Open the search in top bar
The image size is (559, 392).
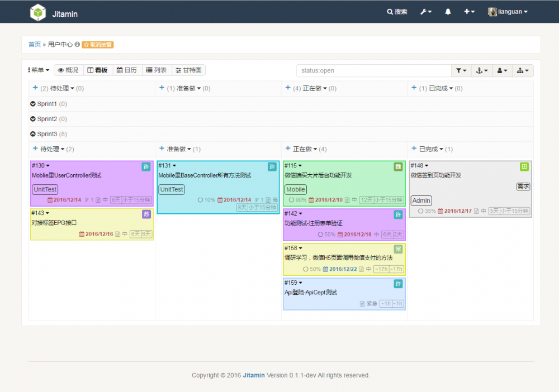397,12
